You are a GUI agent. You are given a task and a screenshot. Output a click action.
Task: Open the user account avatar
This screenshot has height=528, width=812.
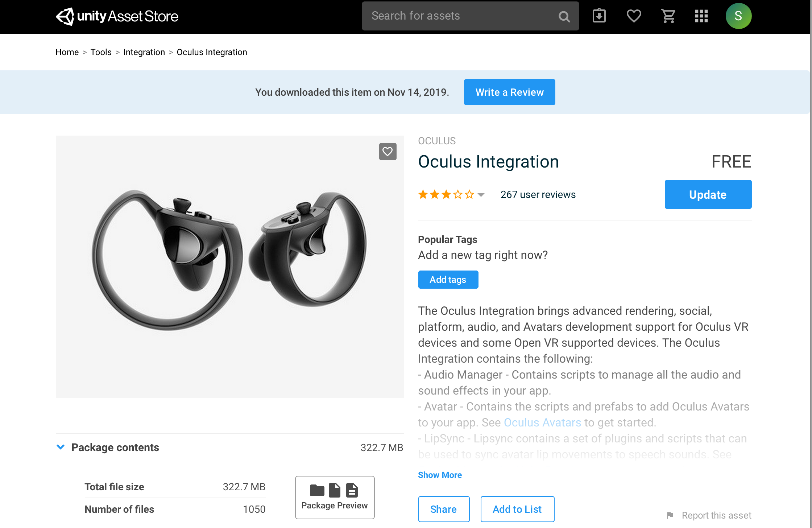[x=738, y=16]
